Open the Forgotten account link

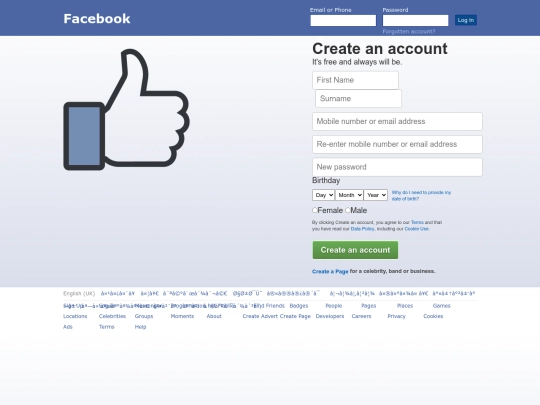click(x=409, y=32)
